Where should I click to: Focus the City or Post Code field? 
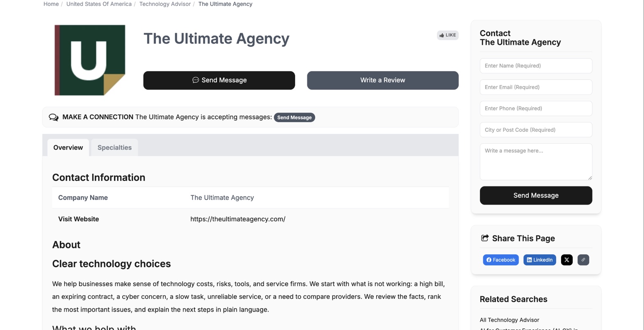[x=536, y=130]
